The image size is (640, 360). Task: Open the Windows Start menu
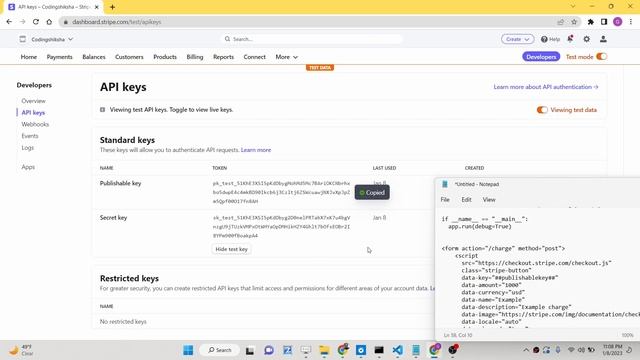coord(188,350)
